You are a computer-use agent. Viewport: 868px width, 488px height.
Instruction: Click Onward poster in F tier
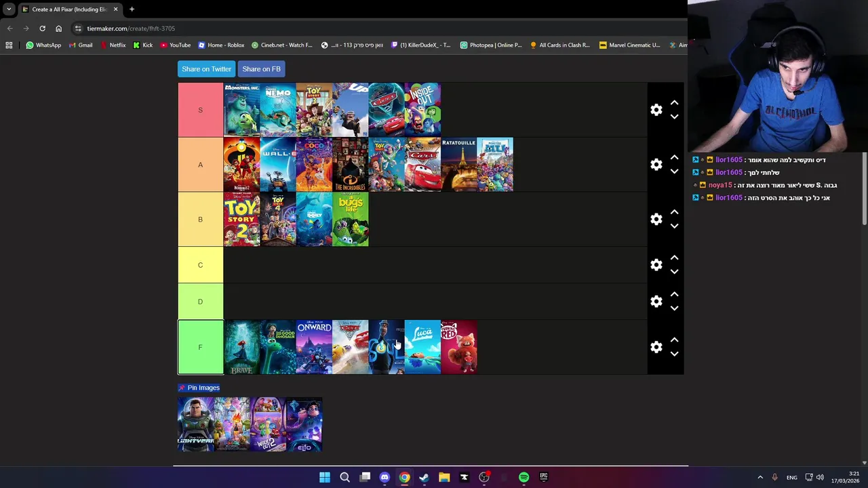point(314,347)
